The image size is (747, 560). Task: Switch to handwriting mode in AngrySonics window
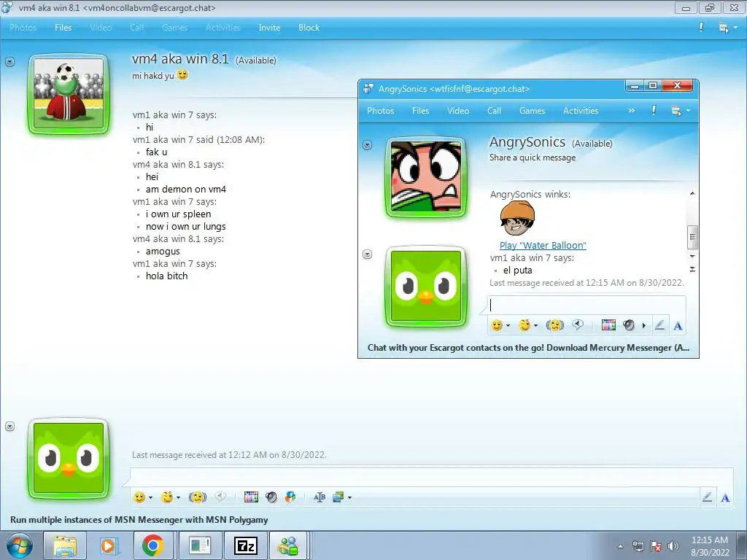(659, 325)
